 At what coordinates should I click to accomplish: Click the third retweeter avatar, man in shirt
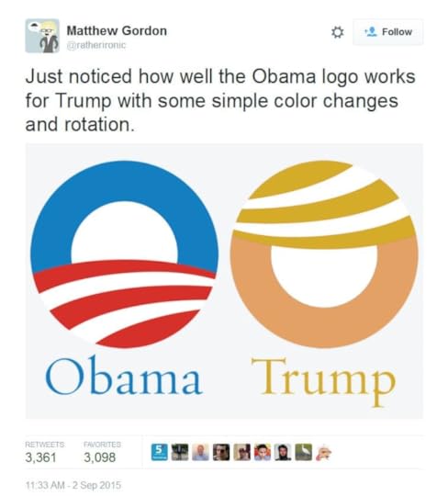click(x=200, y=452)
